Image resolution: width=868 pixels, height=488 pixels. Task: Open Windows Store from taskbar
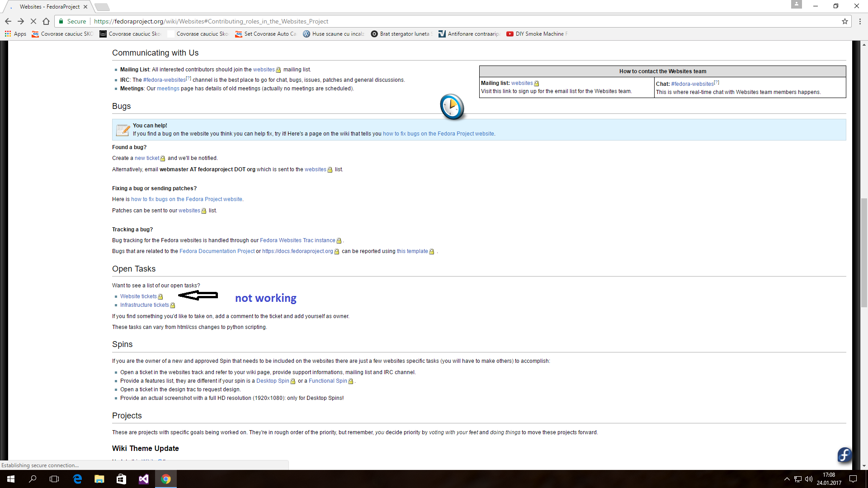coord(121,479)
